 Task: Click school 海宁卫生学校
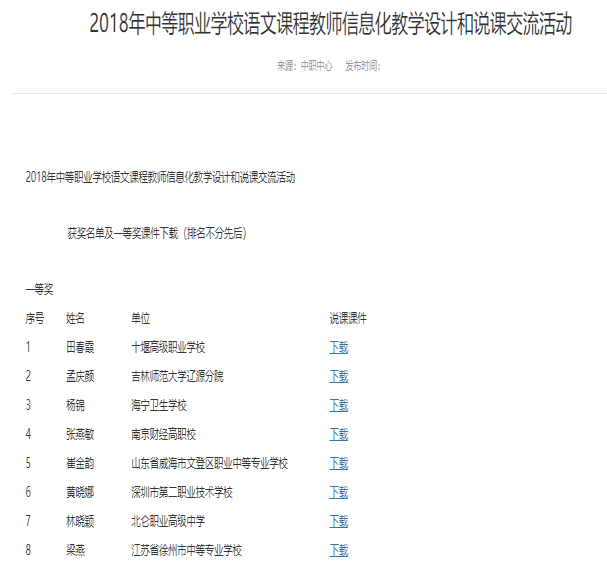159,405
